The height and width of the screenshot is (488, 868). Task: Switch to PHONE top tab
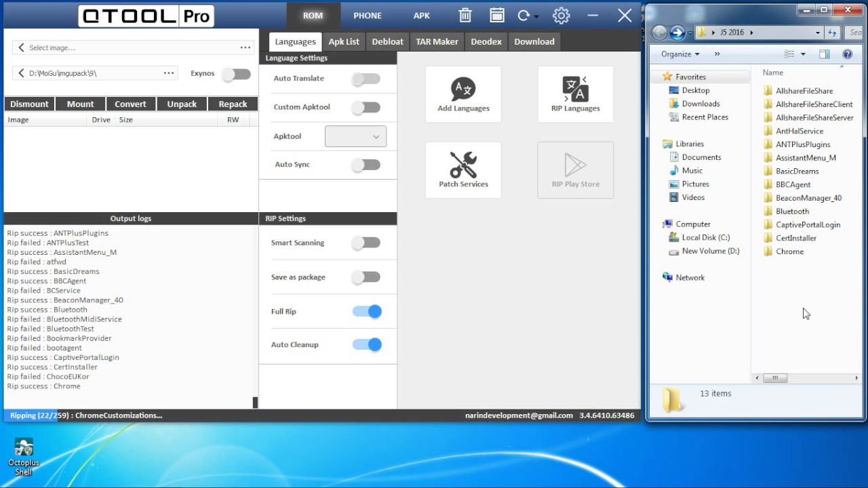tap(368, 16)
